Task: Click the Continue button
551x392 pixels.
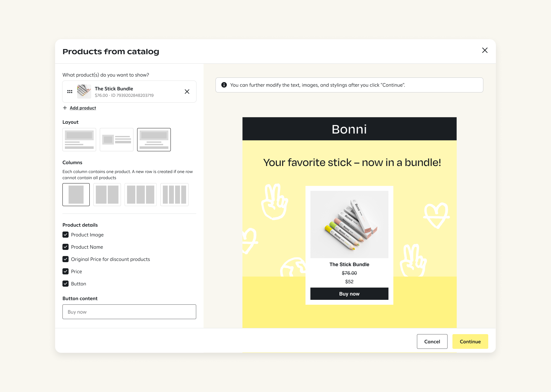Action: pyautogui.click(x=470, y=341)
